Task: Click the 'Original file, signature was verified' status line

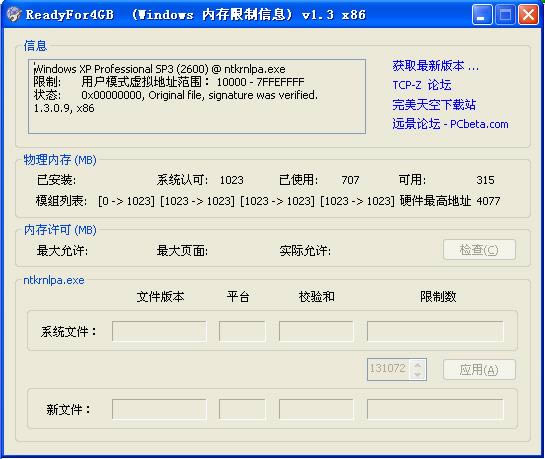Action: (x=176, y=95)
